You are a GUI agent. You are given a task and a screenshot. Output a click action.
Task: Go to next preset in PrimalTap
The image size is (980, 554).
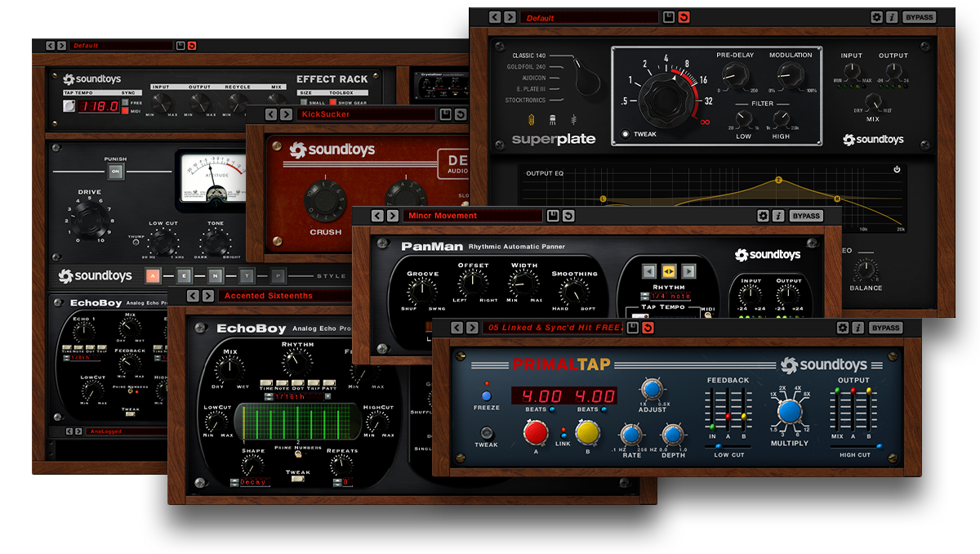coord(472,328)
